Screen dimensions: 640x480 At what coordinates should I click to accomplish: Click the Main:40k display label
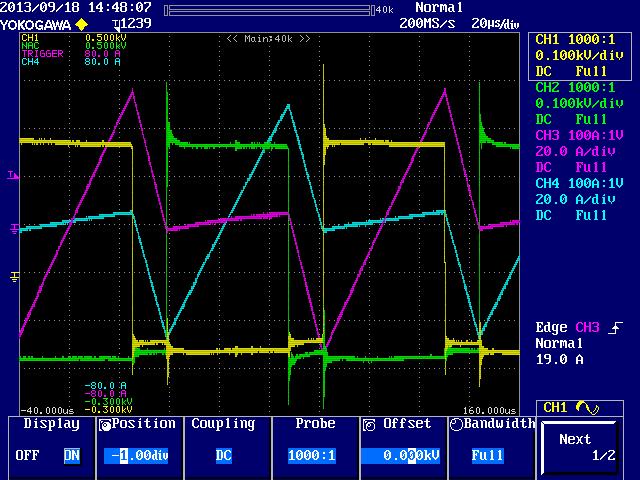(268, 39)
